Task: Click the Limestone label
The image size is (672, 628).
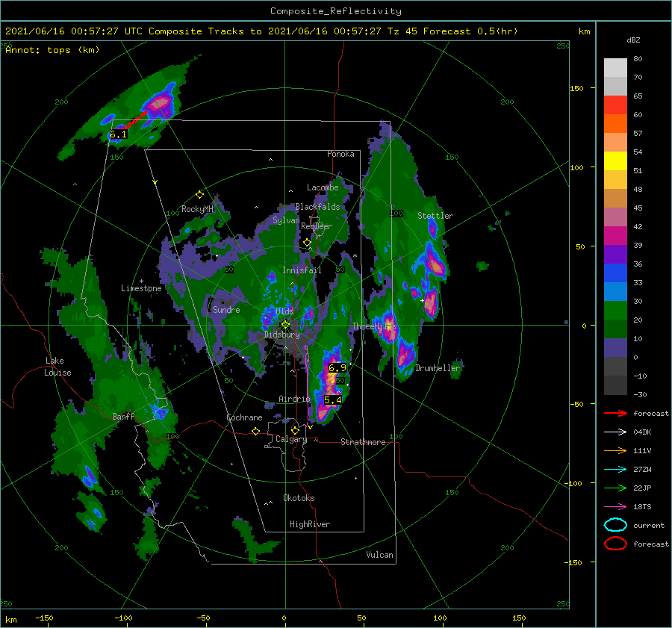Action: 141,288
